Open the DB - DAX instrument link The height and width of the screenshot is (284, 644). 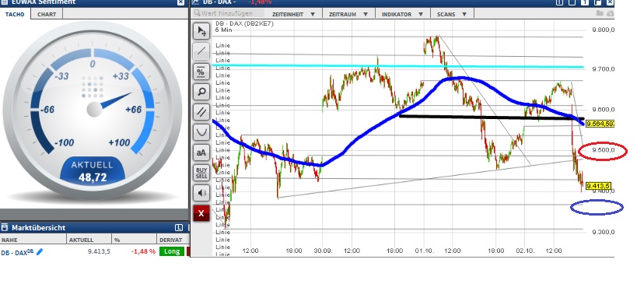[x=18, y=252]
